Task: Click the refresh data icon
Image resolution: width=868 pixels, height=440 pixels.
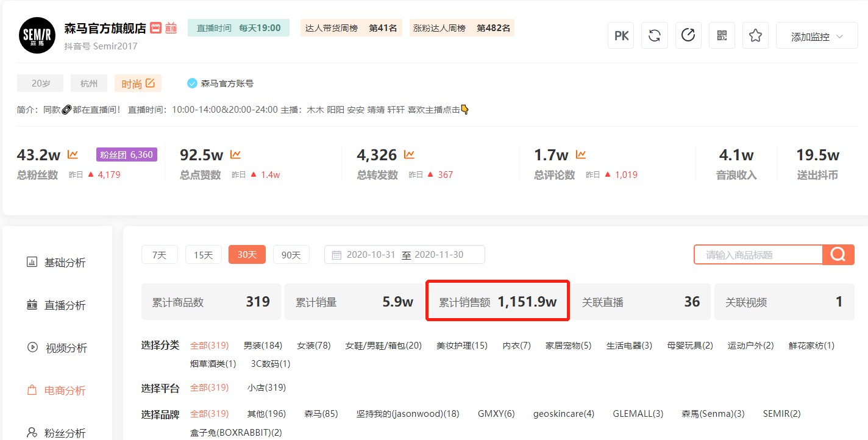Action: click(x=655, y=35)
